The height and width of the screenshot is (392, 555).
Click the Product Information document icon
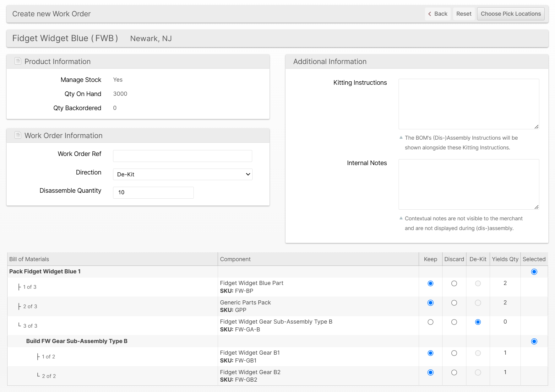(x=18, y=61)
